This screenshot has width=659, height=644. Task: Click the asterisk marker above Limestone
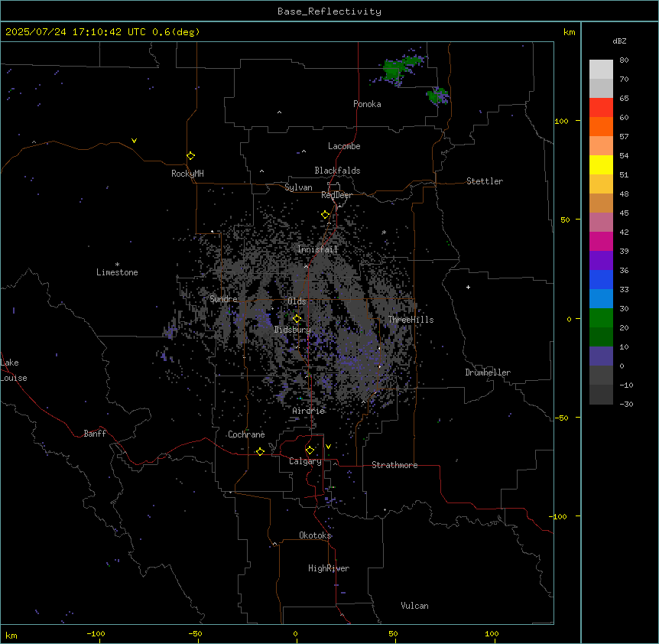(x=117, y=265)
